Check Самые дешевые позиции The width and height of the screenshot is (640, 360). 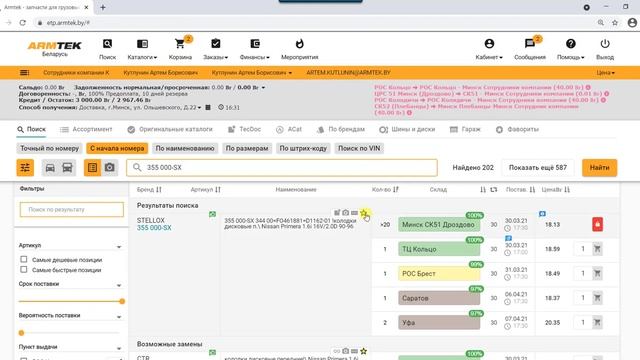[x=24, y=259]
